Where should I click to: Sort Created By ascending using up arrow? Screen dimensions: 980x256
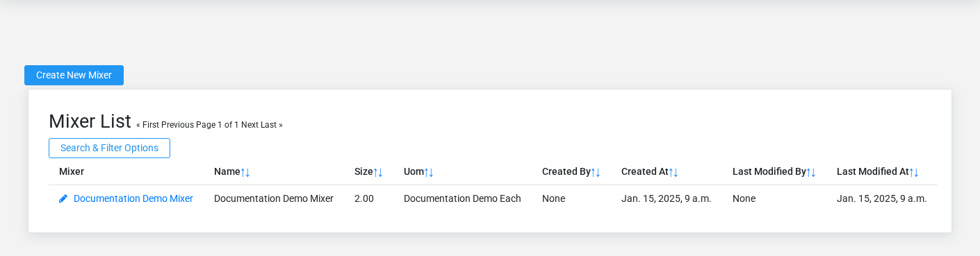click(x=593, y=172)
